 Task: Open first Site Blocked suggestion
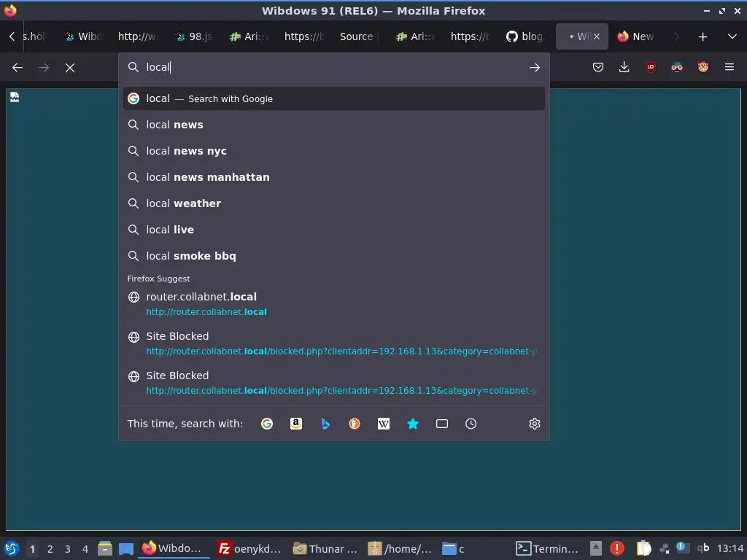[334, 343]
